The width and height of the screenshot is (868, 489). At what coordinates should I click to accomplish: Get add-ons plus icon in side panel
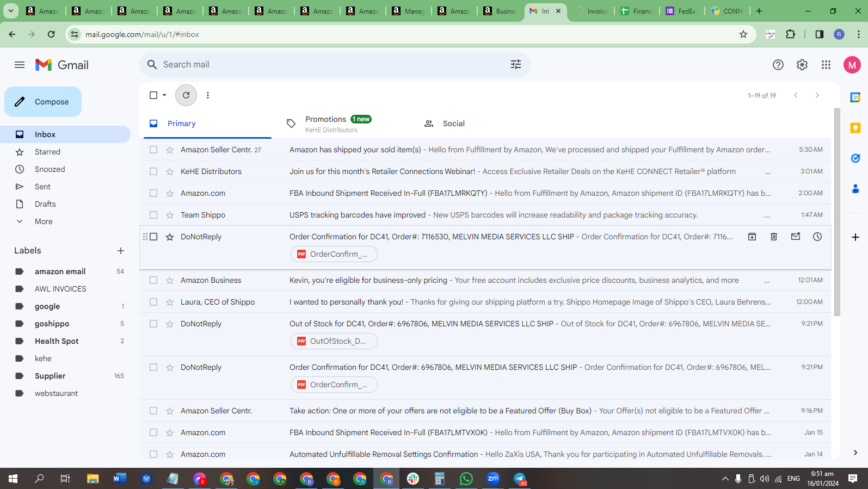[x=855, y=237]
